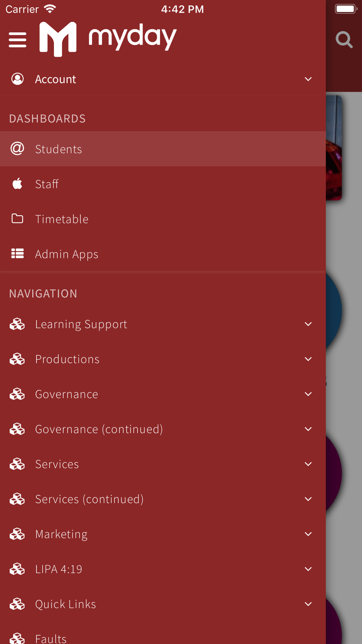Expand the Marketing chevron
This screenshot has height=644, width=362.
click(x=308, y=534)
